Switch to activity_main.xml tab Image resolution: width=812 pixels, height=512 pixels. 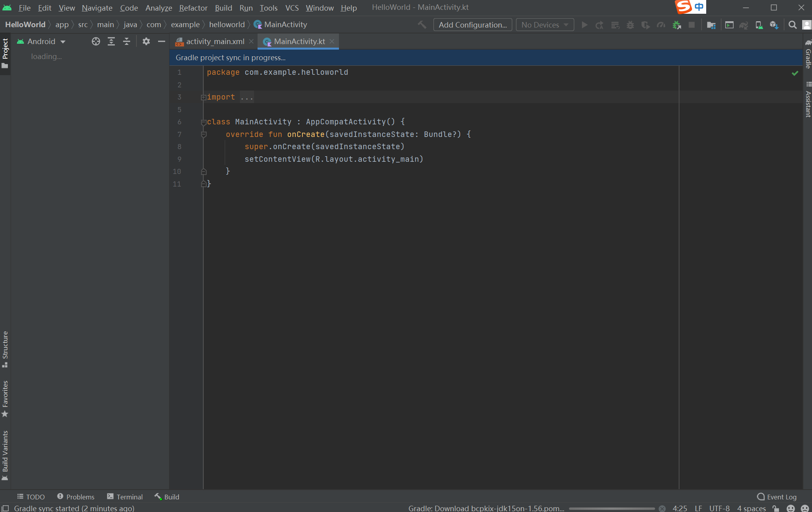click(x=215, y=41)
